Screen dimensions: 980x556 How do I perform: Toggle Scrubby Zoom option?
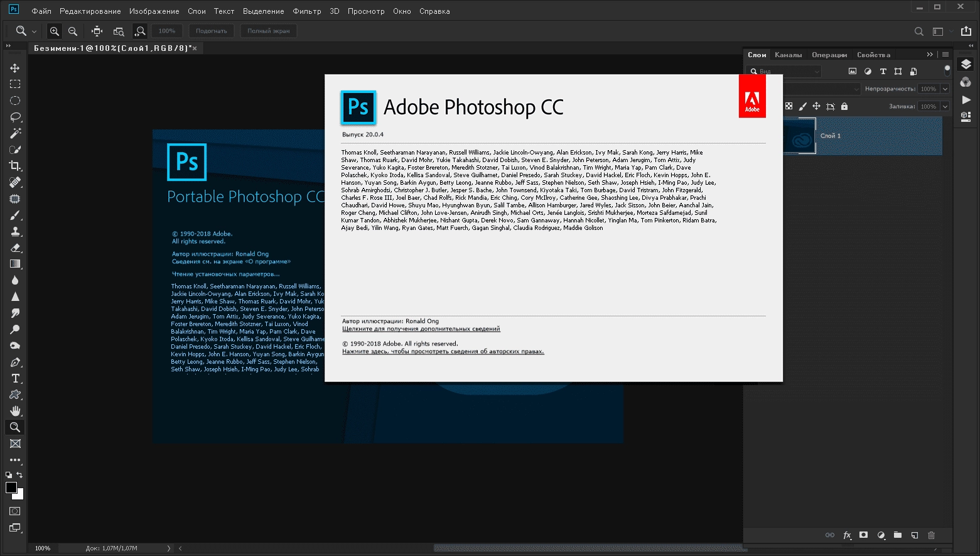tap(141, 31)
